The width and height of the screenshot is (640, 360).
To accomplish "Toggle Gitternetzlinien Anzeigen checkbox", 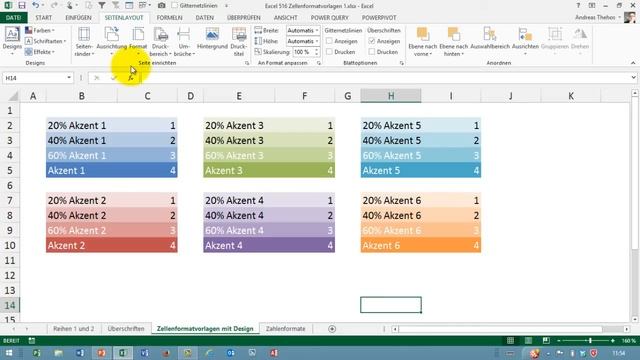I will 329,41.
